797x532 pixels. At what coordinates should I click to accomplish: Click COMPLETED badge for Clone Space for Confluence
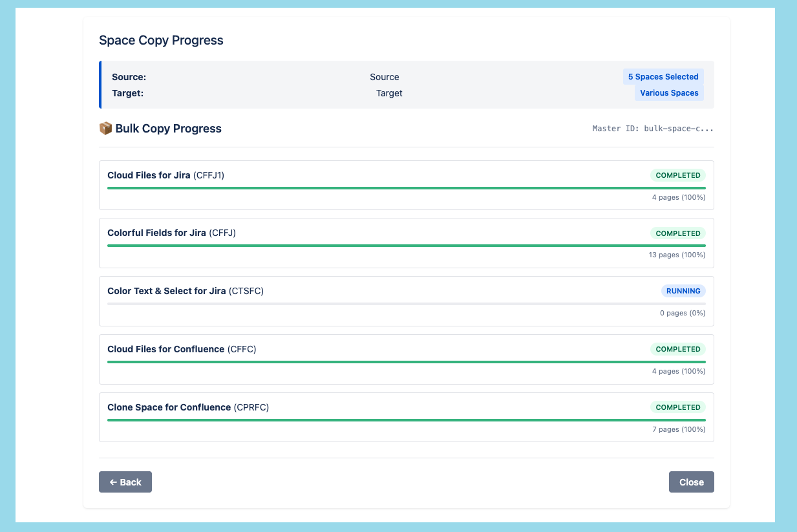click(x=678, y=407)
